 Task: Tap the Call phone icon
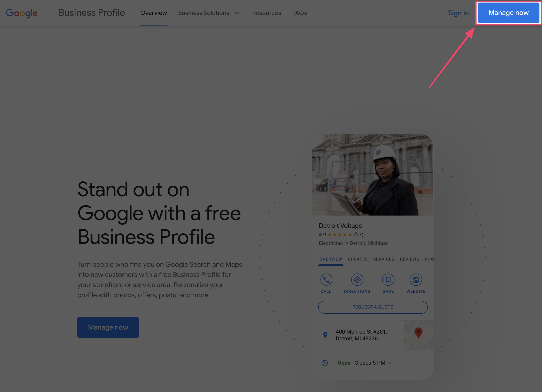pyautogui.click(x=326, y=279)
